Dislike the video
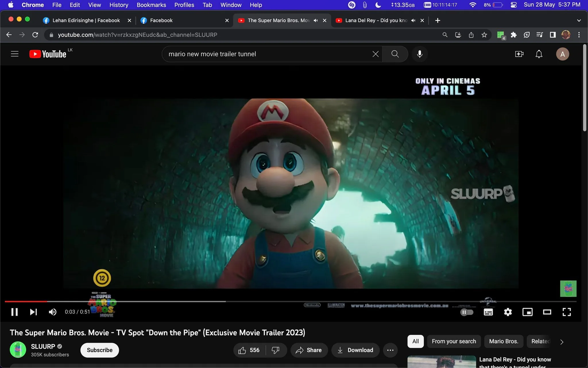The width and height of the screenshot is (588, 368). [x=276, y=350]
